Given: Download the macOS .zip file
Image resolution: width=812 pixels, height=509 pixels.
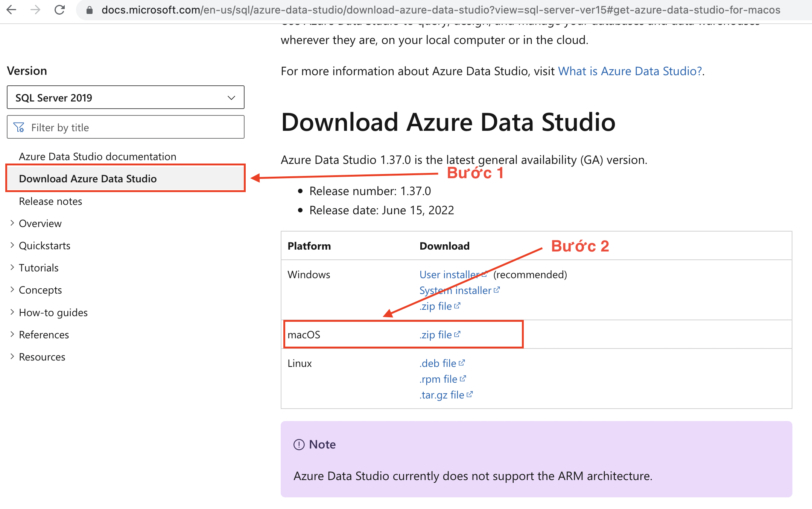Looking at the screenshot, I should (x=436, y=335).
